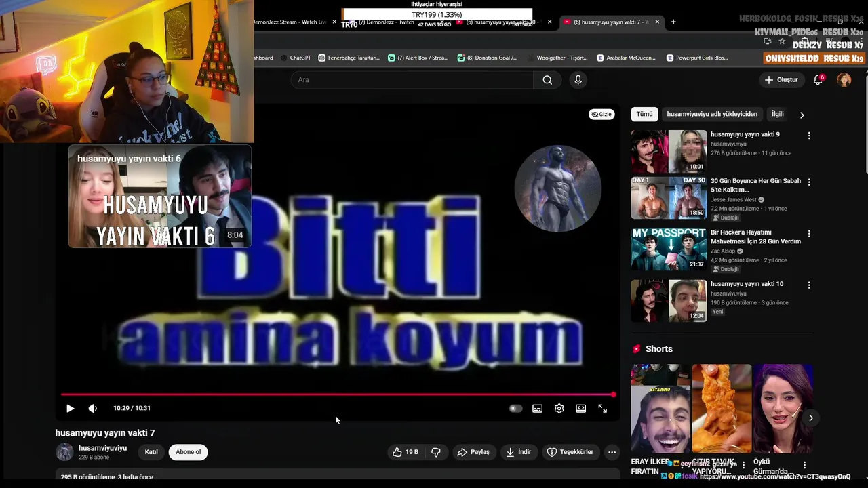Open Powerpuff Girls bookmark
Viewport: 868px width, 488px height.
pyautogui.click(x=697, y=58)
